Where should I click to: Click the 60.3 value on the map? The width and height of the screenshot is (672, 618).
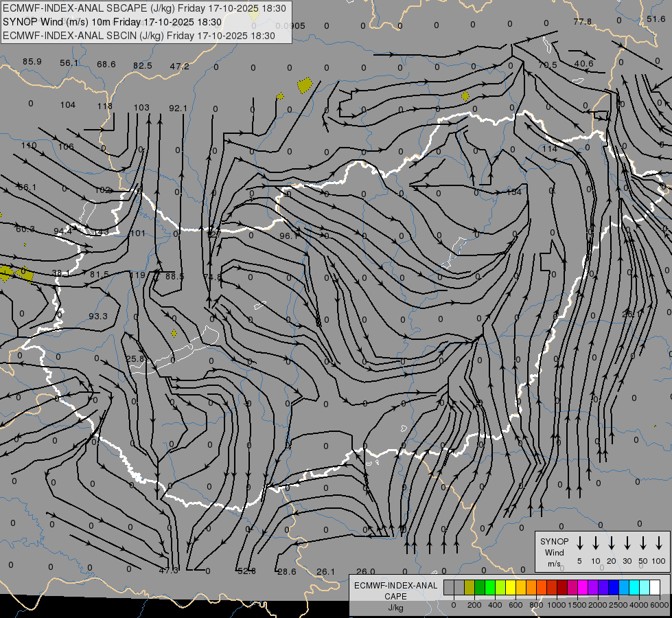coord(25,229)
